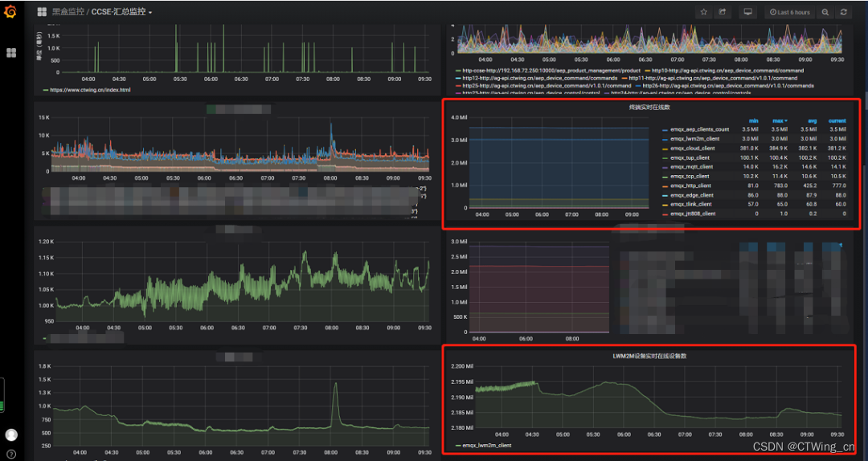Viewport: 868px width, 461px height.
Task: Cycle view mode with the monitor icon
Action: (748, 12)
